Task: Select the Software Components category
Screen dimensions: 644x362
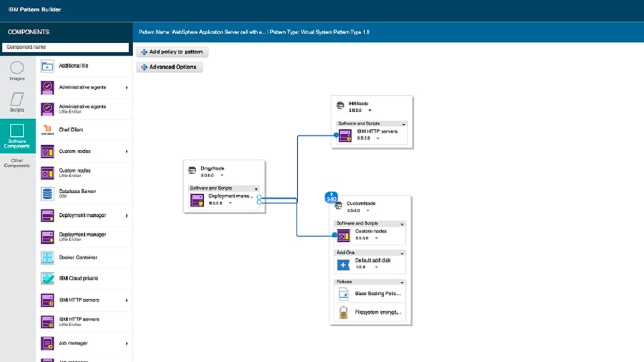Action: (x=17, y=136)
